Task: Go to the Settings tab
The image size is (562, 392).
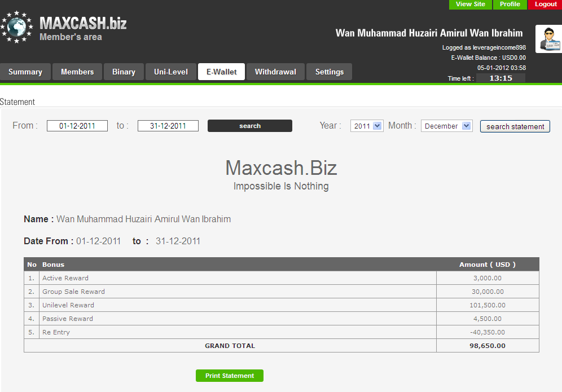Action: point(330,72)
